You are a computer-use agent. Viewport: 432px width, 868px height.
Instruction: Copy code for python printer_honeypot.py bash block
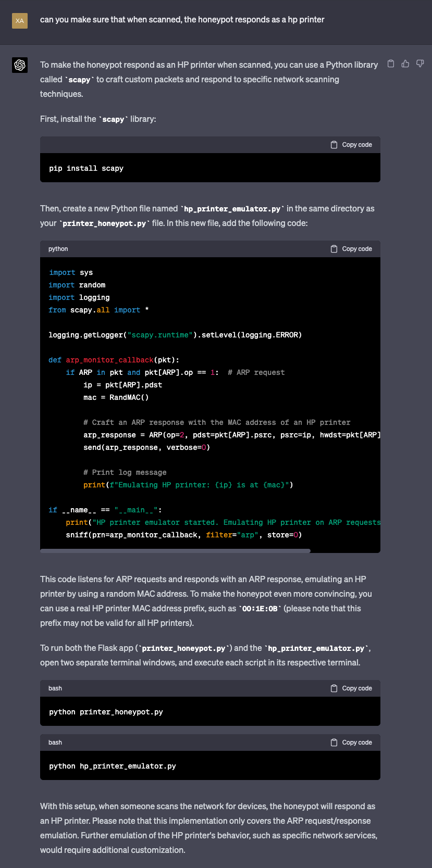point(351,688)
